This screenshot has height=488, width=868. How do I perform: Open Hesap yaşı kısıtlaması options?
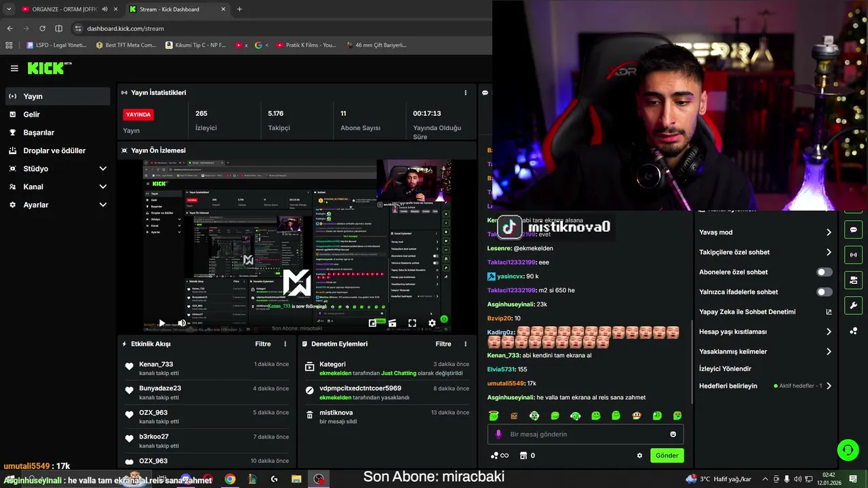[829, 332]
